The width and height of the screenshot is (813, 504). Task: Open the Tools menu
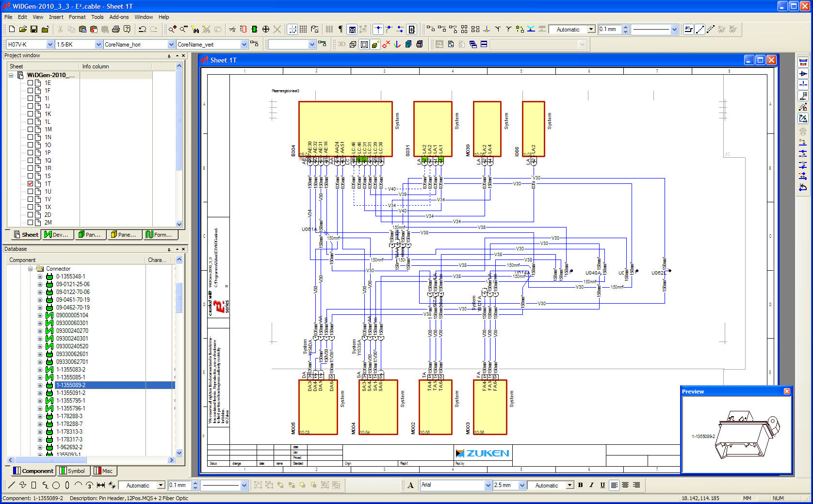97,16
